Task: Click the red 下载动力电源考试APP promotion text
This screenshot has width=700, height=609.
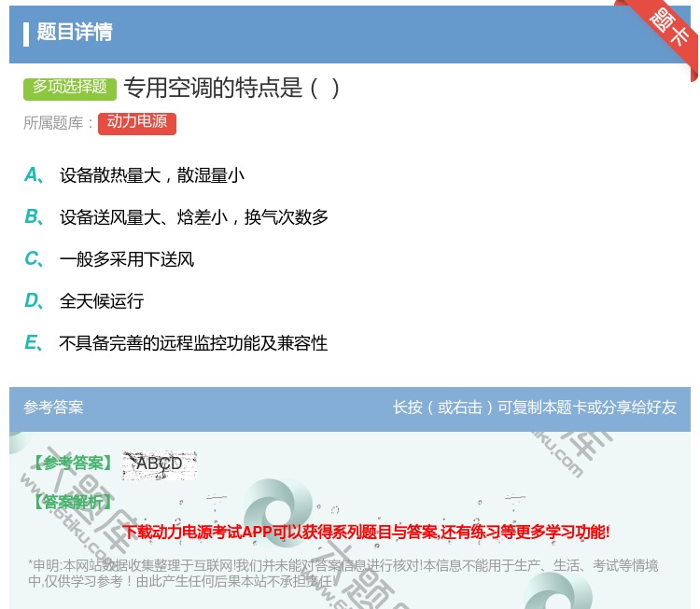Action: tap(366, 532)
